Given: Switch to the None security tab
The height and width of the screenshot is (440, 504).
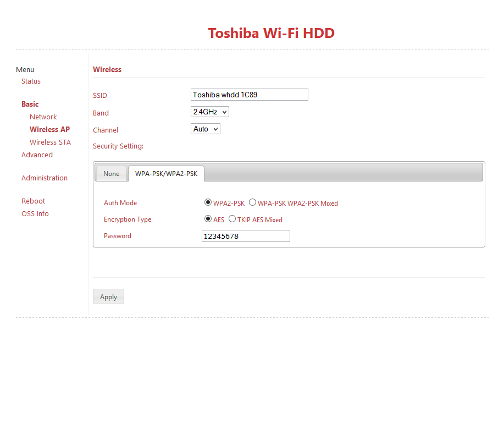Looking at the screenshot, I should pyautogui.click(x=111, y=174).
